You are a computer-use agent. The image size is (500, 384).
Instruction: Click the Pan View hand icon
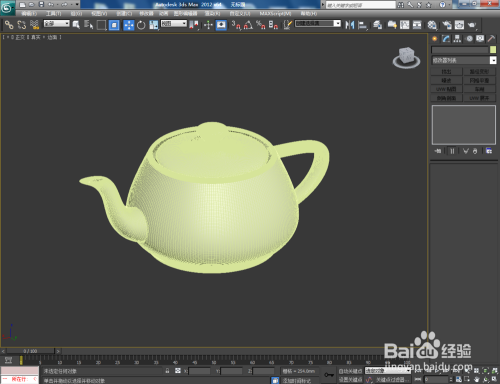click(477, 379)
